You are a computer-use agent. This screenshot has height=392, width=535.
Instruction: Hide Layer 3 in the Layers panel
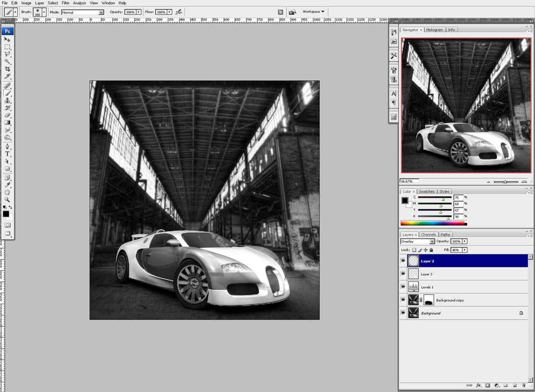(403, 274)
